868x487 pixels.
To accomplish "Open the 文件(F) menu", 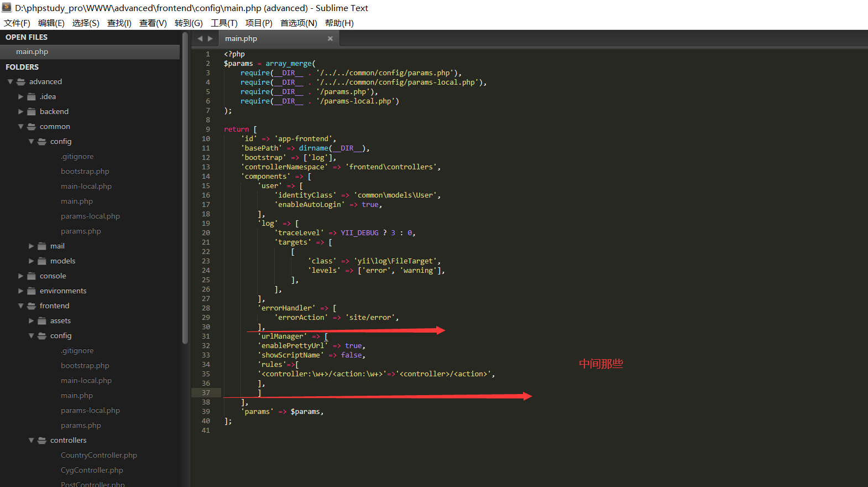I will [17, 23].
